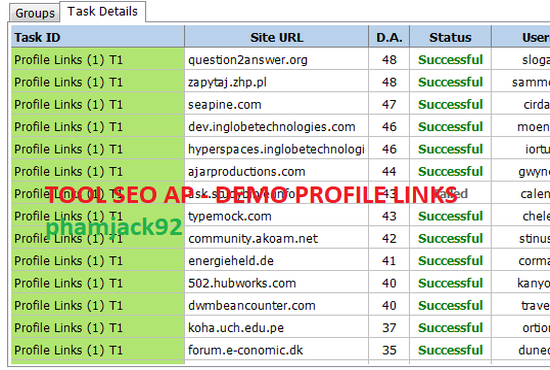550x370 pixels.
Task: Click the zapytaj.zhp.pl site URL
Action: (x=276, y=82)
